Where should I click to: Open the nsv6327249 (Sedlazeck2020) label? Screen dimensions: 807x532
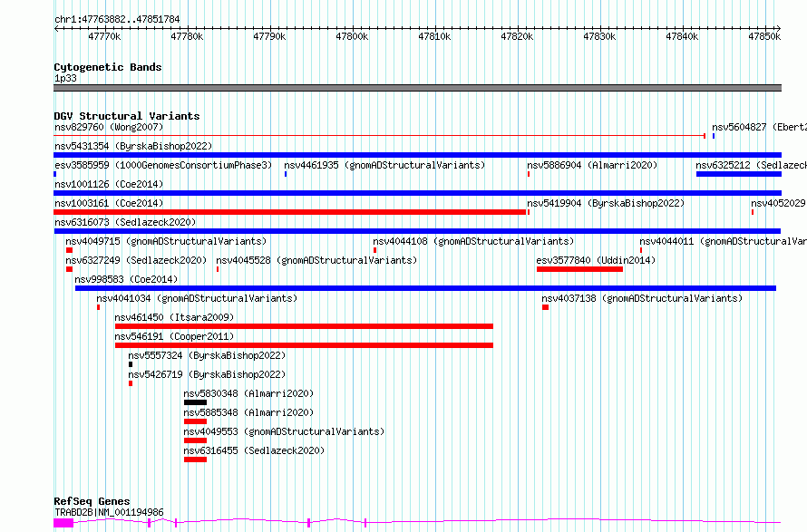pos(136,260)
